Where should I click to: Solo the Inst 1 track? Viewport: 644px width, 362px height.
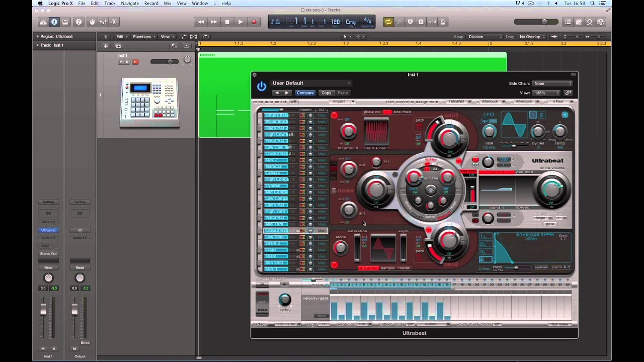point(127,62)
